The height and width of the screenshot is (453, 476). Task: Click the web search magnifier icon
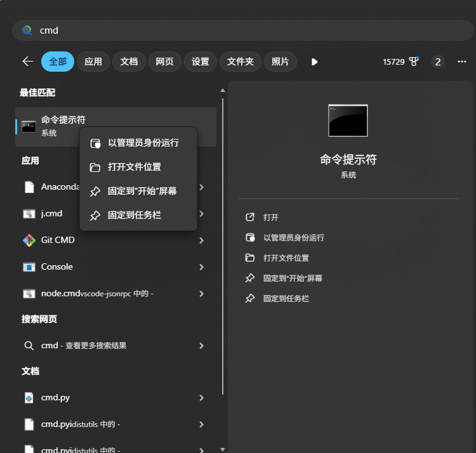(x=29, y=346)
